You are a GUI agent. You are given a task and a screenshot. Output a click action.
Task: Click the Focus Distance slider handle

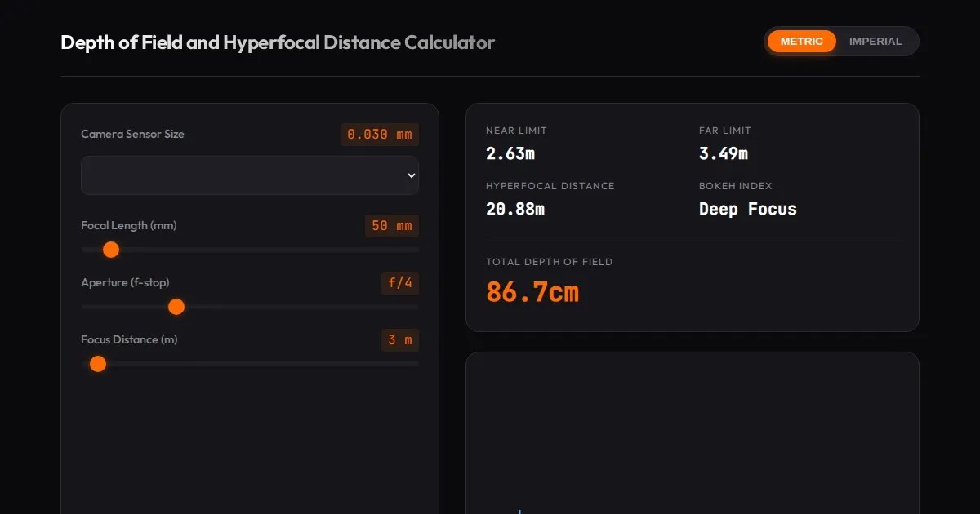pos(98,364)
